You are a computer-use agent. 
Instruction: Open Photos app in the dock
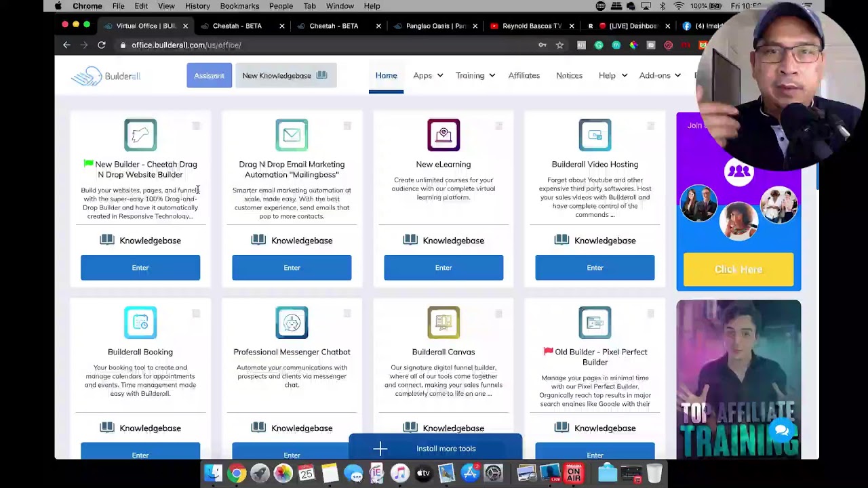(x=283, y=472)
